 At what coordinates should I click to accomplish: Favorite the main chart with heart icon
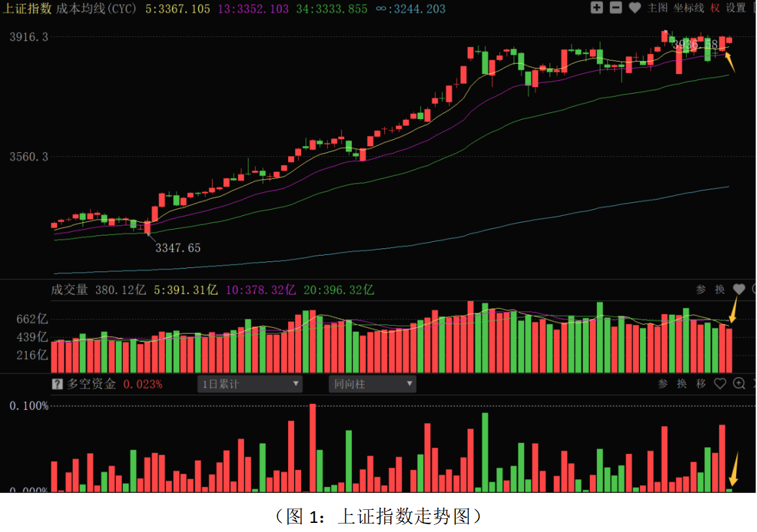coord(635,8)
